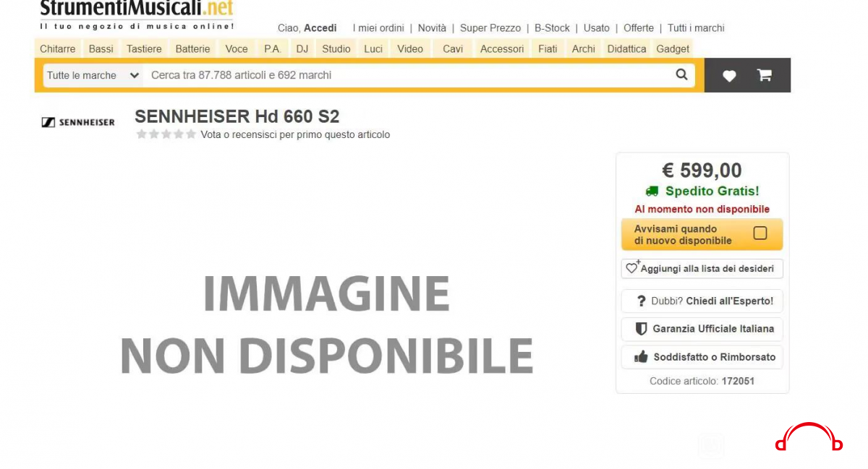Screen dimensions: 868x469
Task: Open the DJ category
Action: coord(302,49)
